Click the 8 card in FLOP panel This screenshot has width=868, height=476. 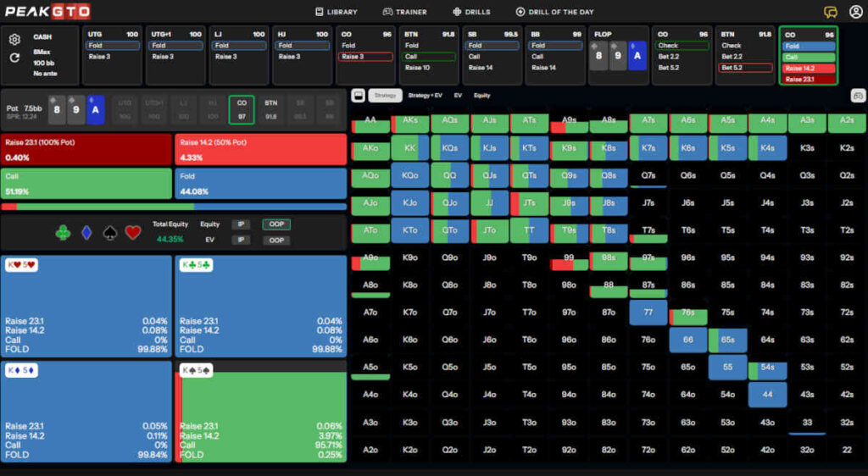tap(598, 56)
